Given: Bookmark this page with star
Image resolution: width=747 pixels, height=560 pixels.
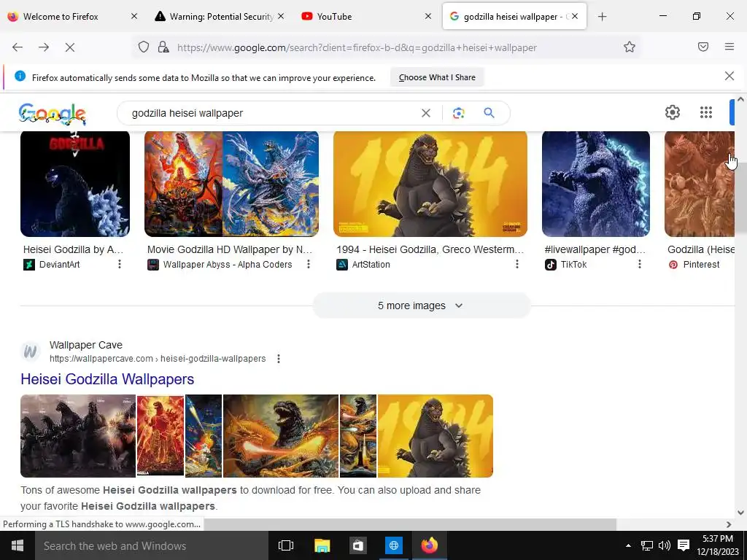Looking at the screenshot, I should 630,47.
